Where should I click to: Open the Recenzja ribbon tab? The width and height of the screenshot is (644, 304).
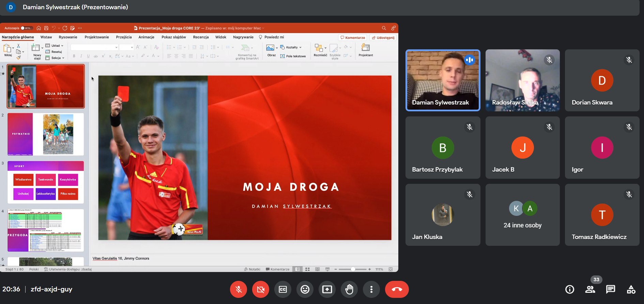point(201,37)
